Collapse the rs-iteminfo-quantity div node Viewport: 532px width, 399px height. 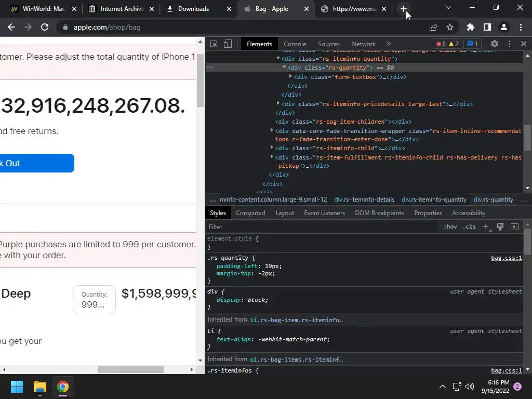[x=278, y=58]
